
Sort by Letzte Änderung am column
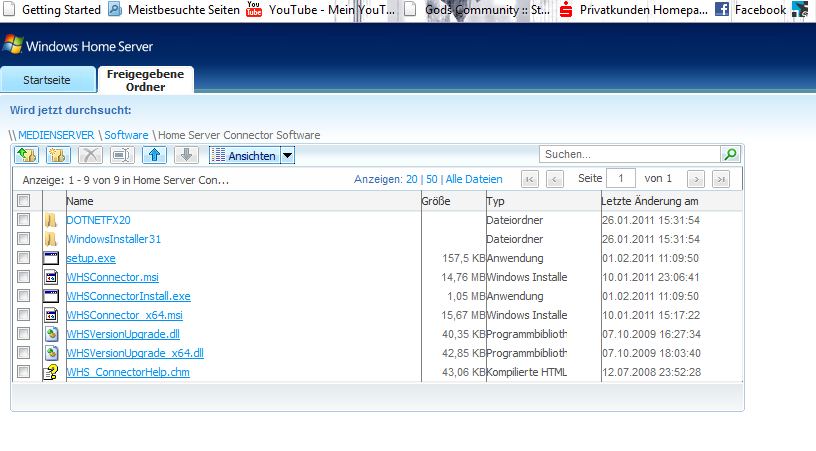[x=650, y=201]
